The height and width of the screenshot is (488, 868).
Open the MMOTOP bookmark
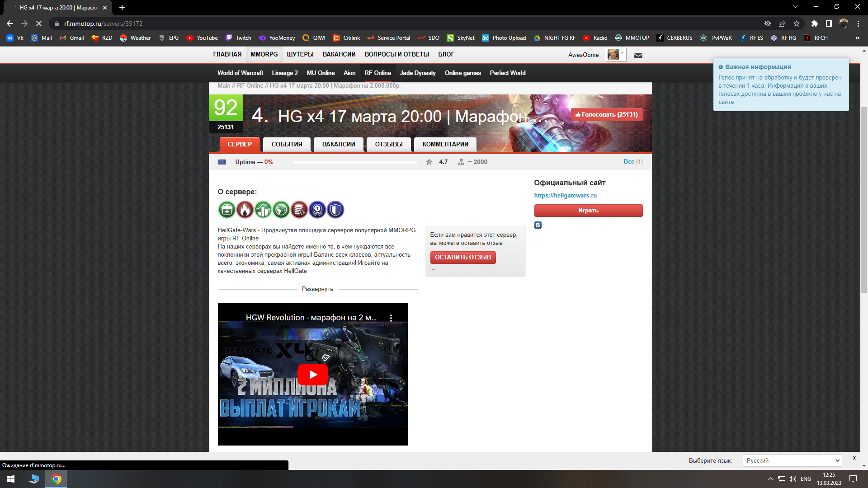point(632,38)
